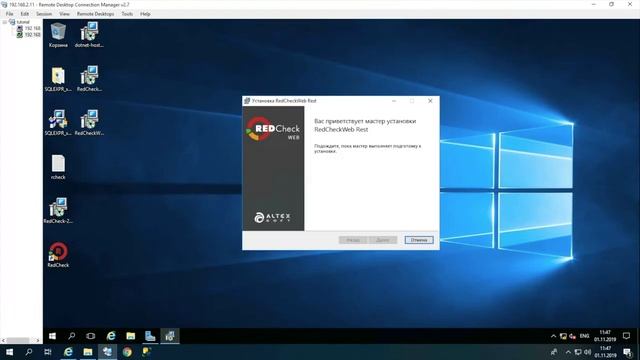Open File Explorer on host taskbar
This screenshot has width=640, height=360.
click(x=88, y=352)
